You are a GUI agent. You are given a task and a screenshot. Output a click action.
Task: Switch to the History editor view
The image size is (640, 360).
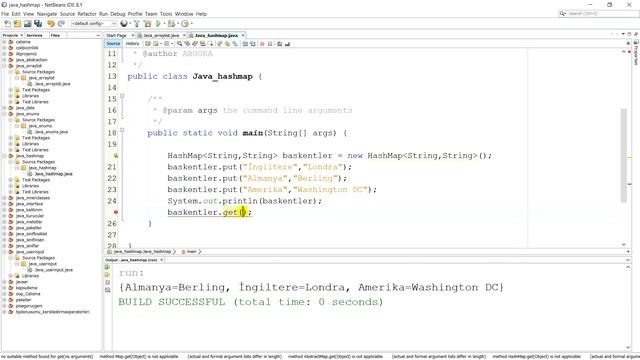(132, 44)
